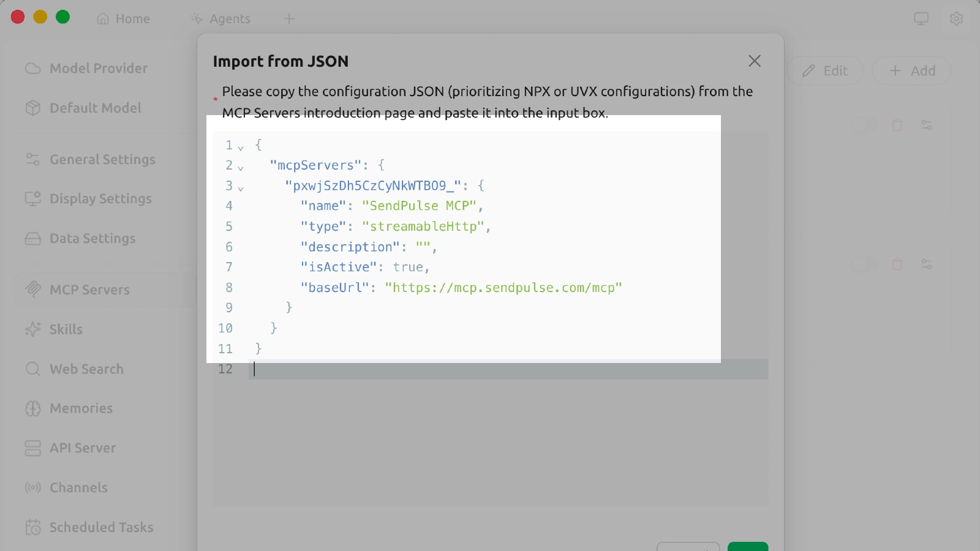The height and width of the screenshot is (551, 980).
Task: Click the "name" key on line 4
Action: click(323, 206)
